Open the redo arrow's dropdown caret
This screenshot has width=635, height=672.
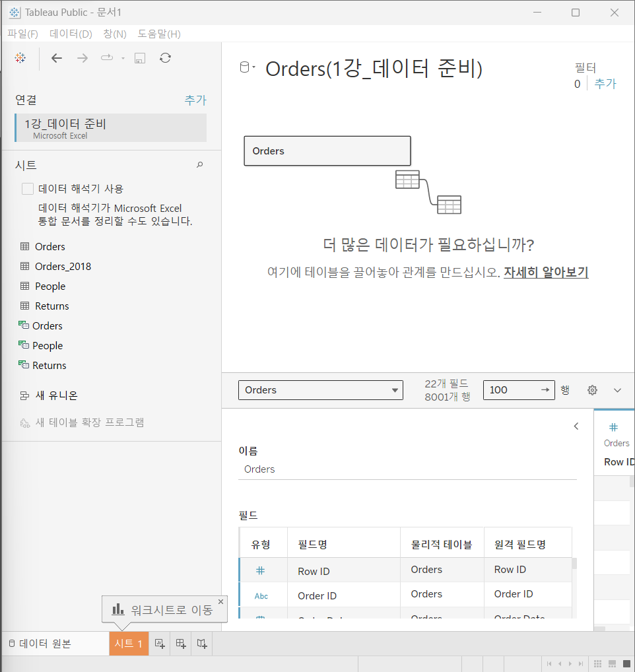(x=123, y=58)
